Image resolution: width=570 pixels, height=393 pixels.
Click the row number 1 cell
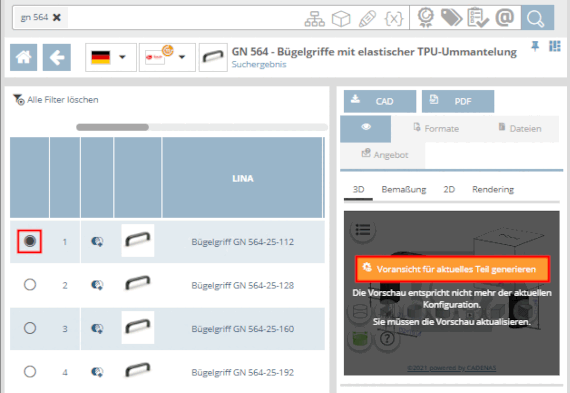click(65, 241)
